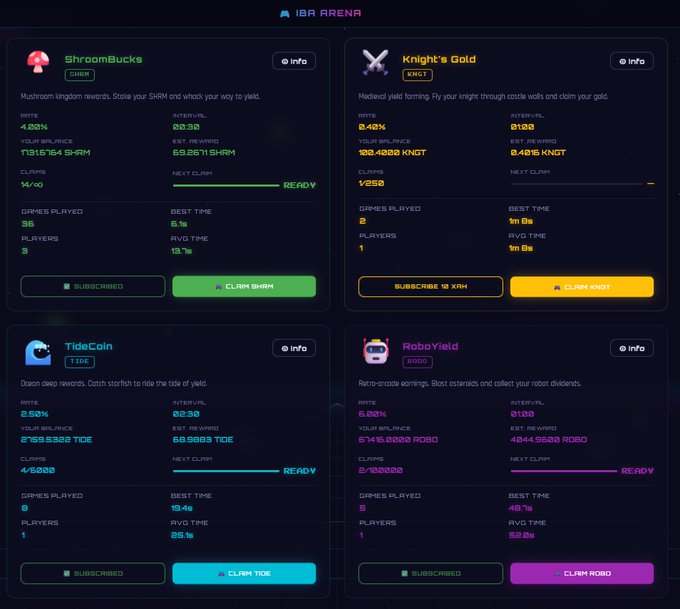Click the RoboYield description text

pyautogui.click(x=470, y=384)
